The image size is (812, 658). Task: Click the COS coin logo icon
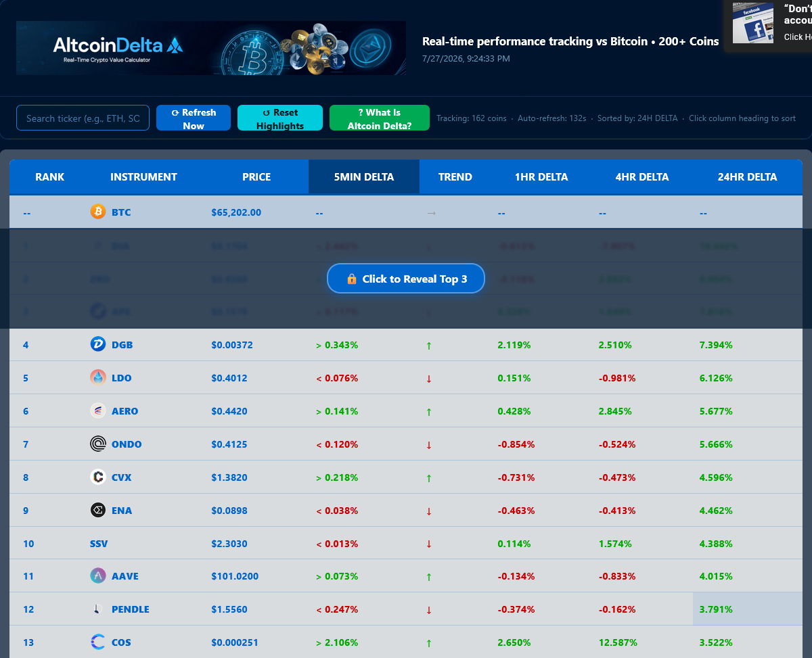pos(98,642)
